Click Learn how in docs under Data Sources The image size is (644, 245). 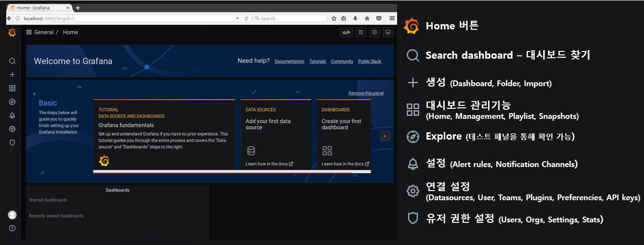269,164
